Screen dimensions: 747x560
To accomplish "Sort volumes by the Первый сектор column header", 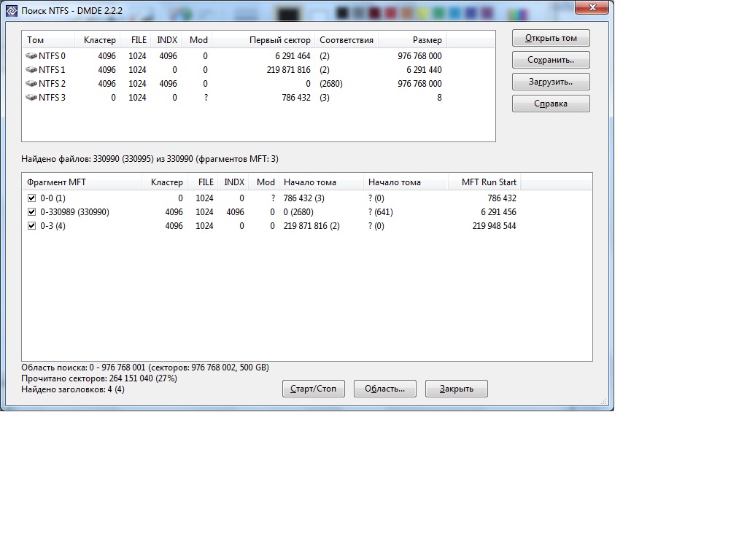I will click(279, 40).
